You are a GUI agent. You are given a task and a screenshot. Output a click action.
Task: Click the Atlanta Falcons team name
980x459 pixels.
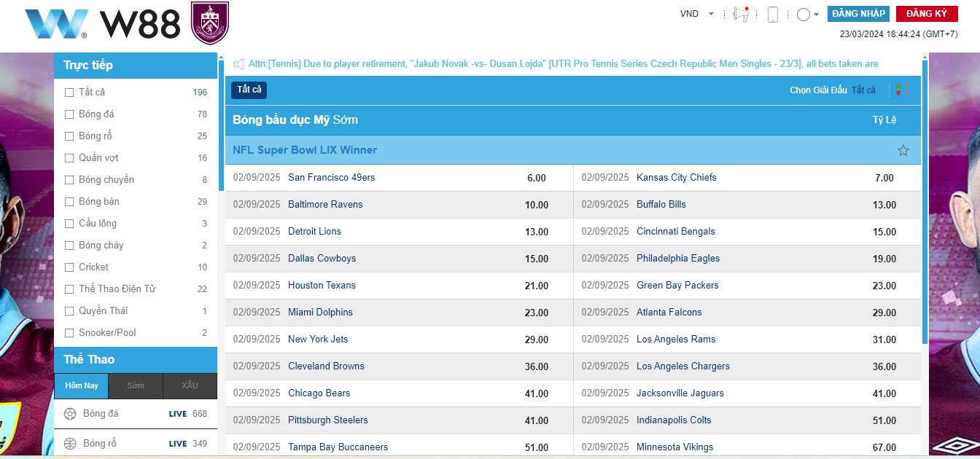(x=669, y=312)
